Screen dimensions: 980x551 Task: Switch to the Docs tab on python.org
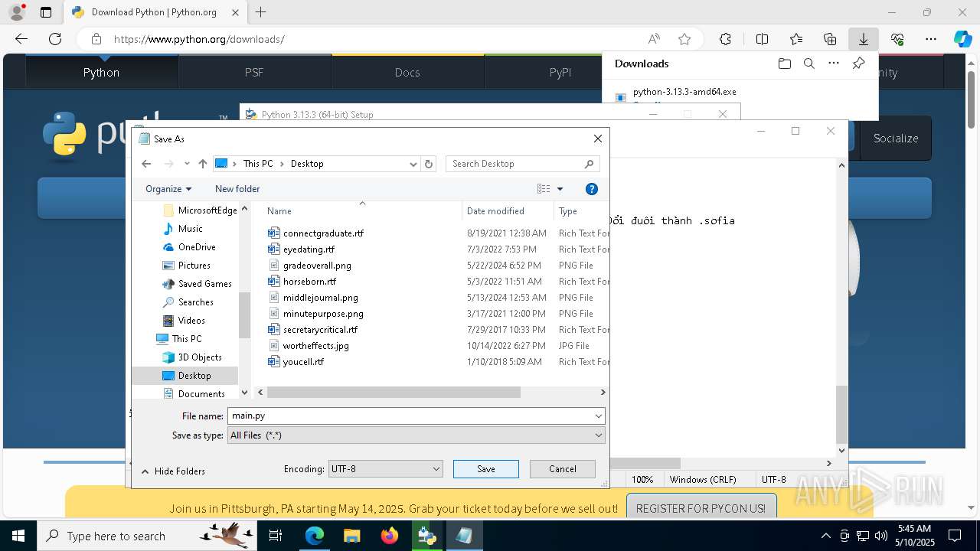pos(407,72)
